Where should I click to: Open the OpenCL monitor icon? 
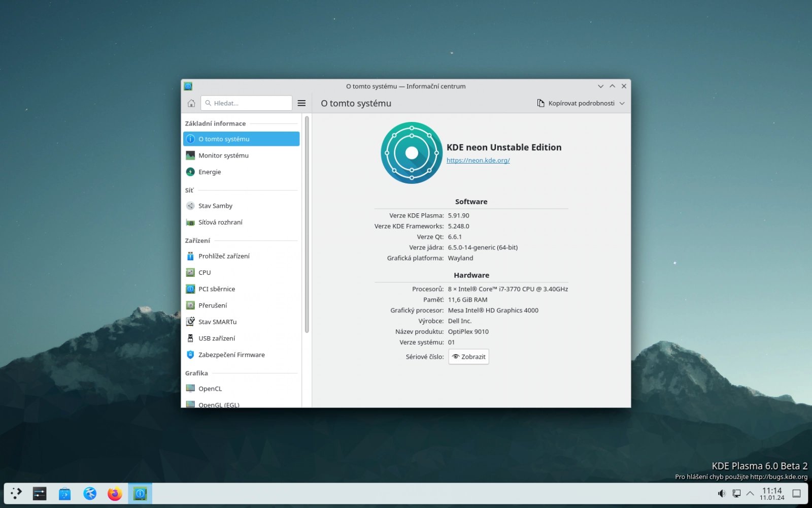coord(190,389)
